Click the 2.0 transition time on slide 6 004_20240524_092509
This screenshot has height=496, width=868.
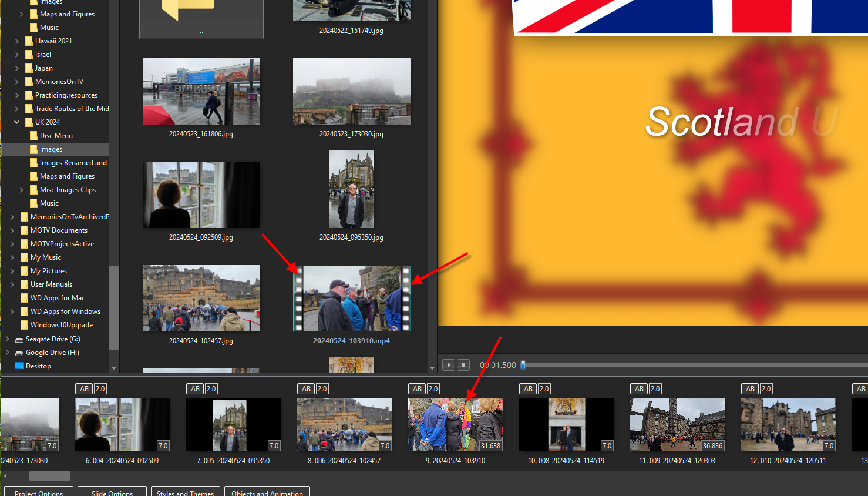100,389
